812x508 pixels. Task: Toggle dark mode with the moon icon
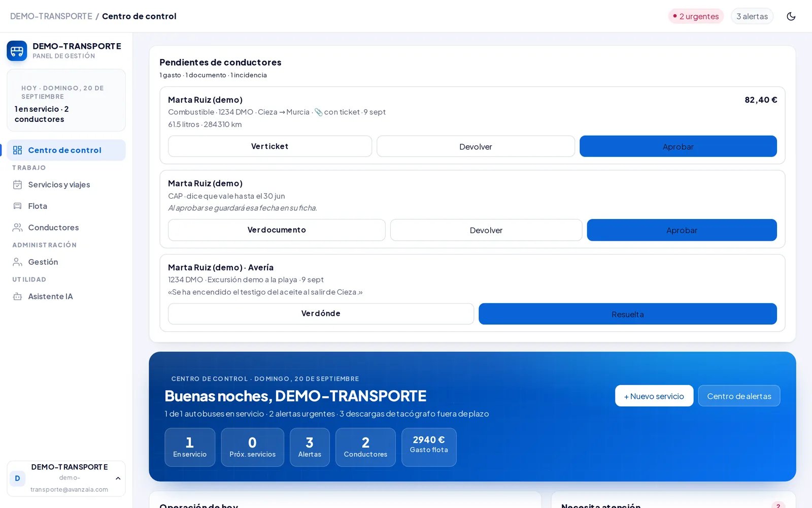click(791, 16)
